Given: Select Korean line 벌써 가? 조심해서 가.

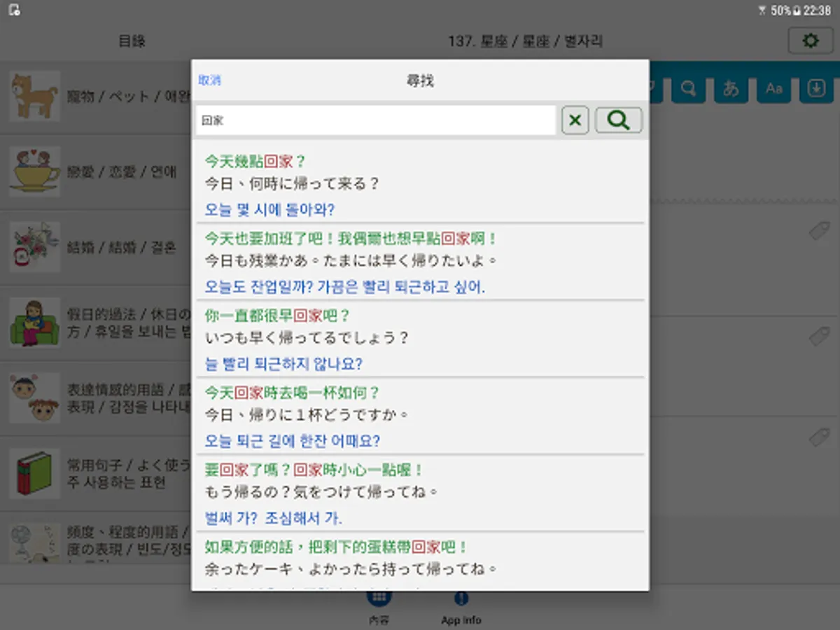Looking at the screenshot, I should pyautogui.click(x=273, y=518).
